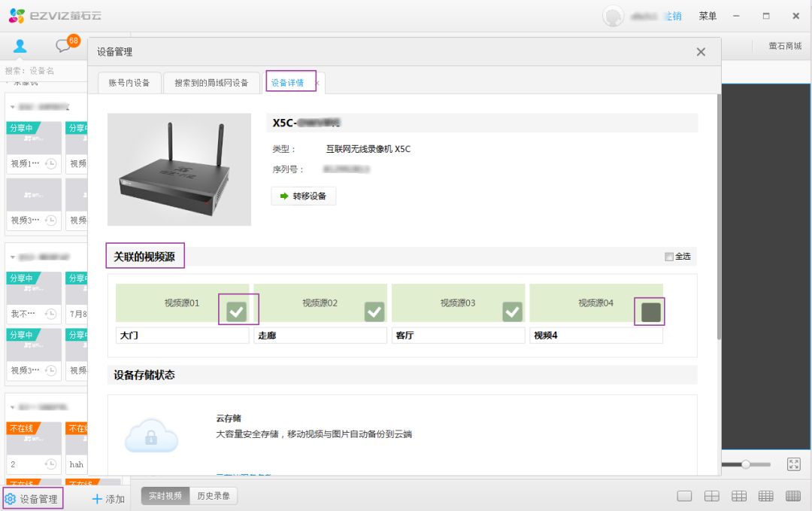Click the 历史录像 button

click(212, 496)
